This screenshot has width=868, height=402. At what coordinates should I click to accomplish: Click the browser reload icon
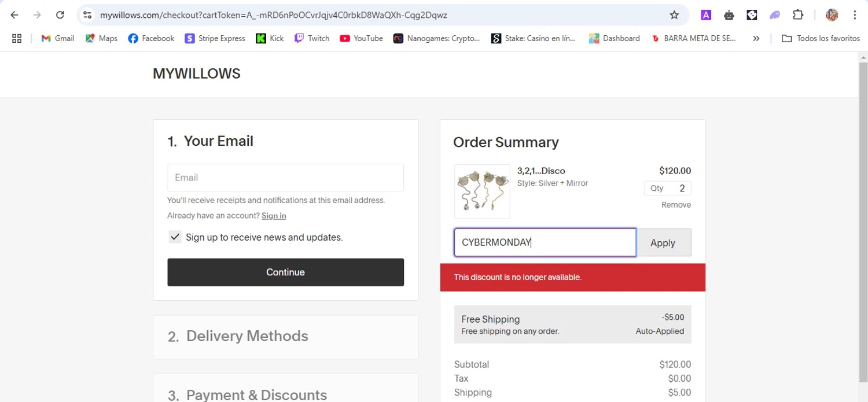60,15
